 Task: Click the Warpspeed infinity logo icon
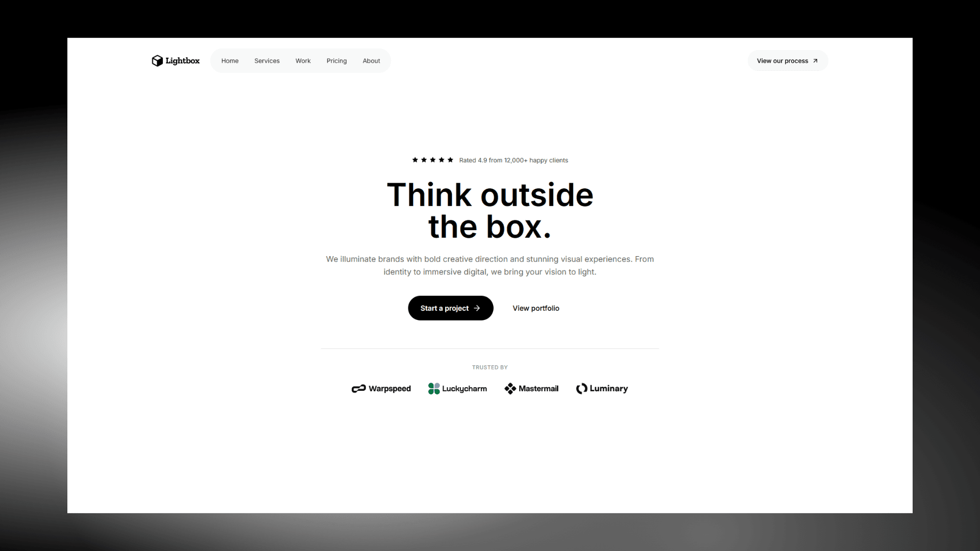pos(359,389)
